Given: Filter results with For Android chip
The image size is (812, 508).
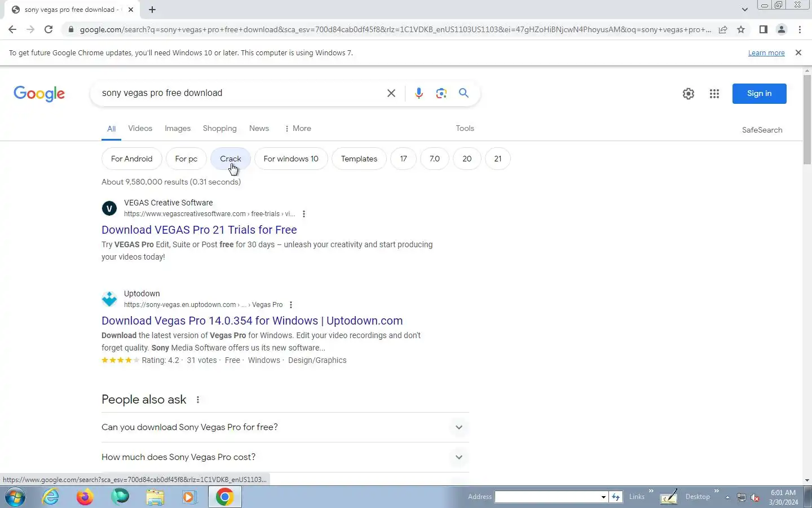Looking at the screenshot, I should point(131,159).
